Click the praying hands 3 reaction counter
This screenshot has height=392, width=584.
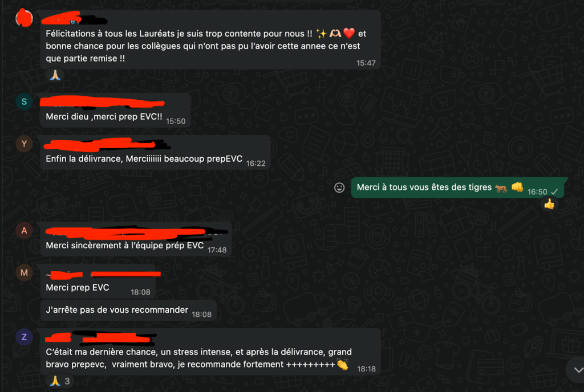(60, 381)
